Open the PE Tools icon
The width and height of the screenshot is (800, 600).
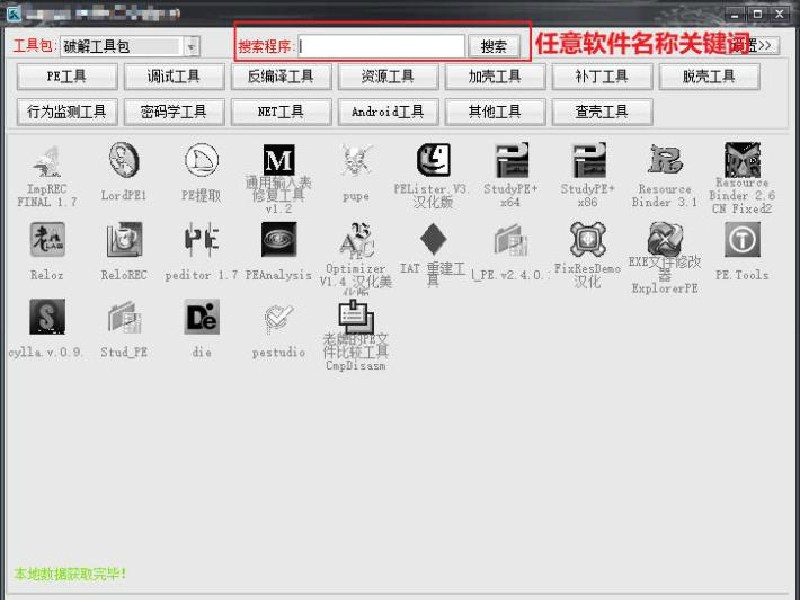[742, 239]
